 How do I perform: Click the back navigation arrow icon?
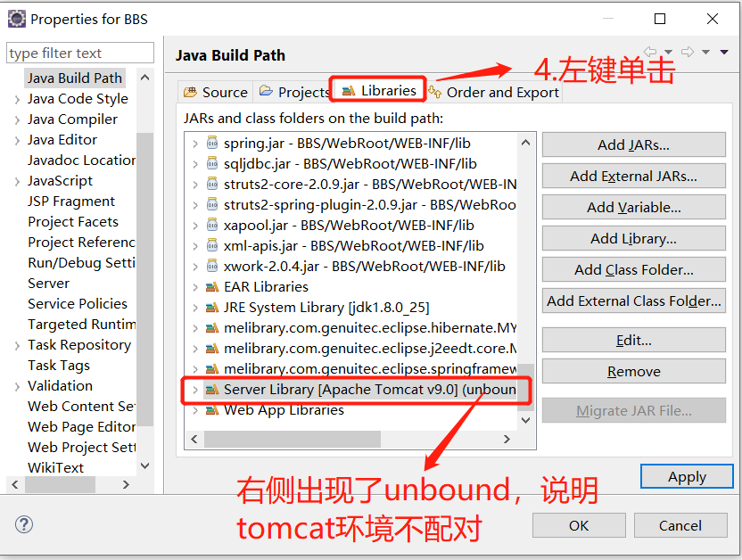pos(650,52)
